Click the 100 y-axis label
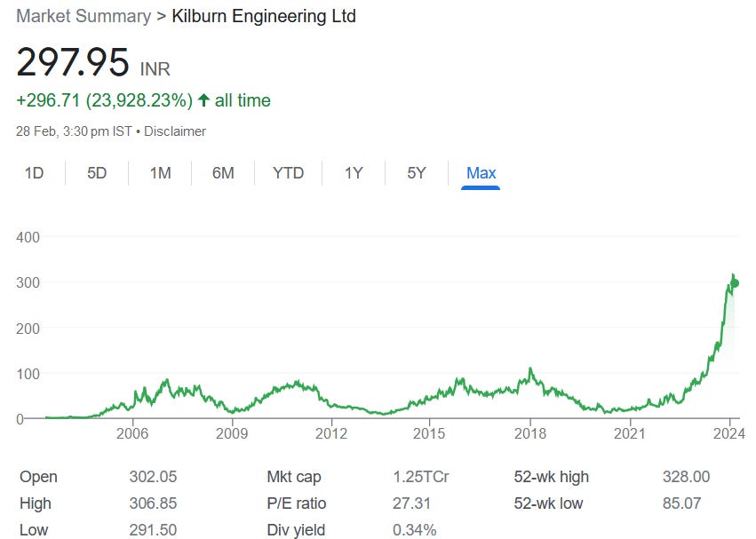756x539 pixels. (28, 374)
